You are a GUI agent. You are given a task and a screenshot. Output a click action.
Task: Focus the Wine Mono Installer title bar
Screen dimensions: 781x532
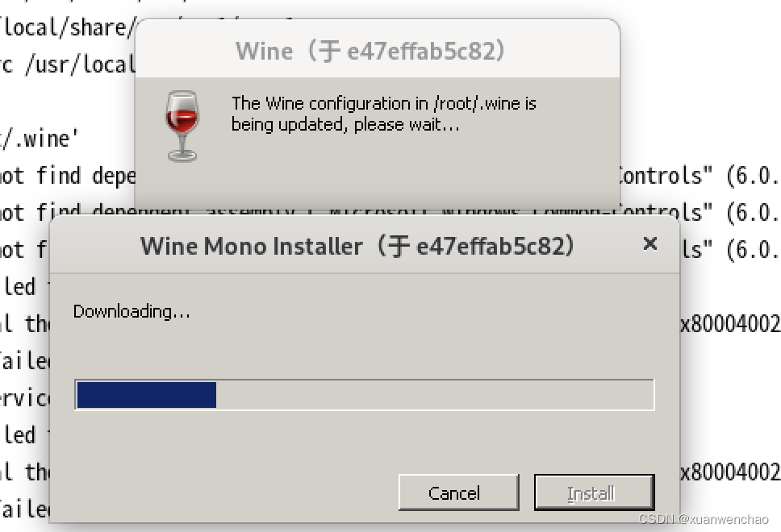tap(357, 246)
